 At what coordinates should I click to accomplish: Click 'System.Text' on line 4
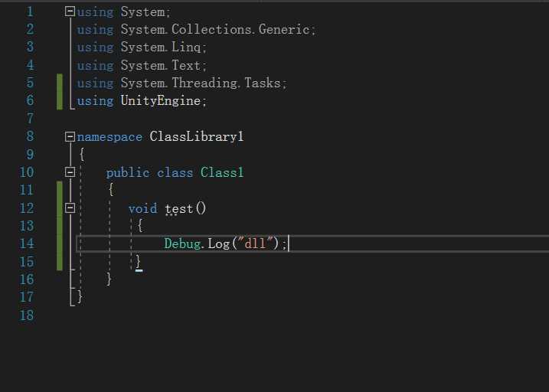[x=161, y=65]
